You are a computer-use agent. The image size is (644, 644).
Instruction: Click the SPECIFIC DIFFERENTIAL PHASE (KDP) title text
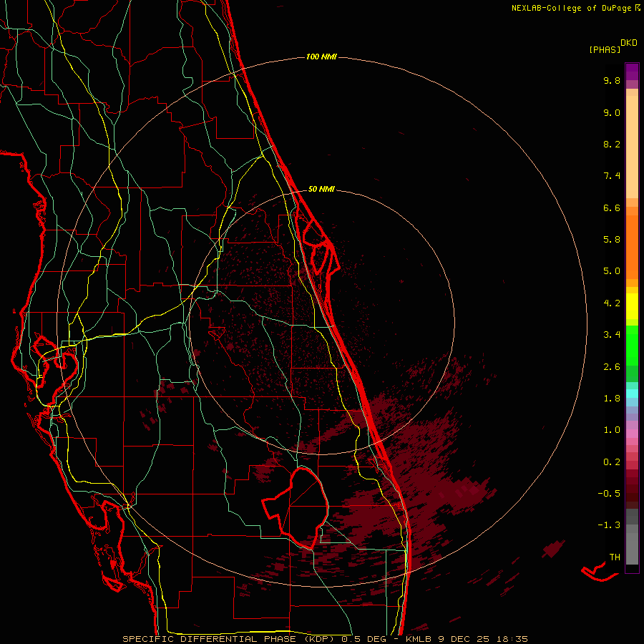pos(228,639)
